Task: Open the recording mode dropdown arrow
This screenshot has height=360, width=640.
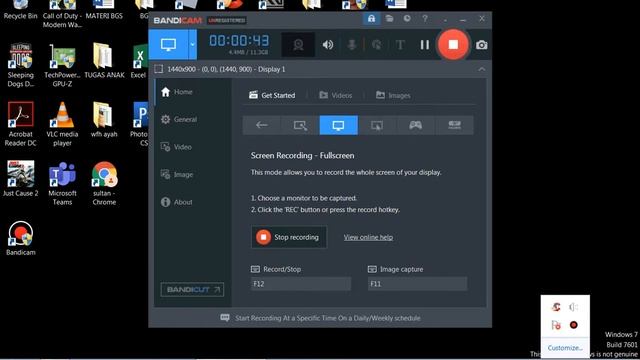Action: coord(192,44)
